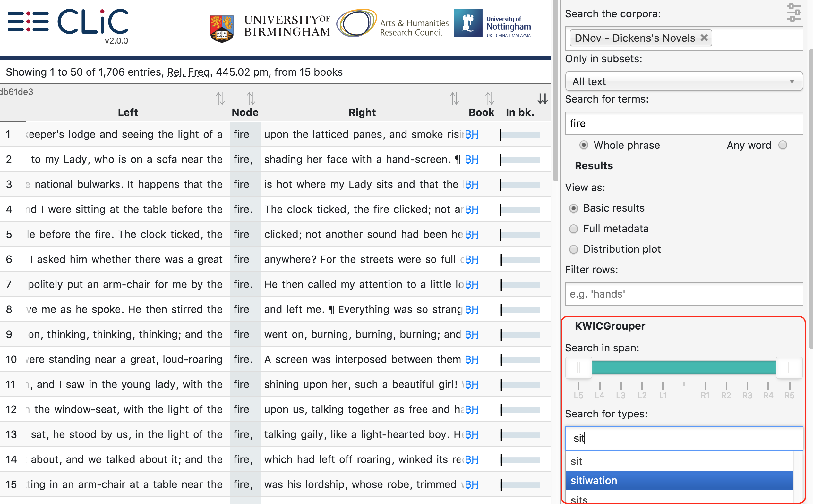This screenshot has height=504, width=813.
Task: Click the teal span slider track
Action: 684,368
